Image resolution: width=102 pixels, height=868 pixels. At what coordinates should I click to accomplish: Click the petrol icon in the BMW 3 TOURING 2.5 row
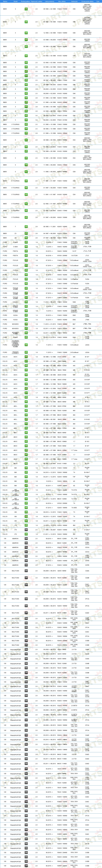point(26,129)
